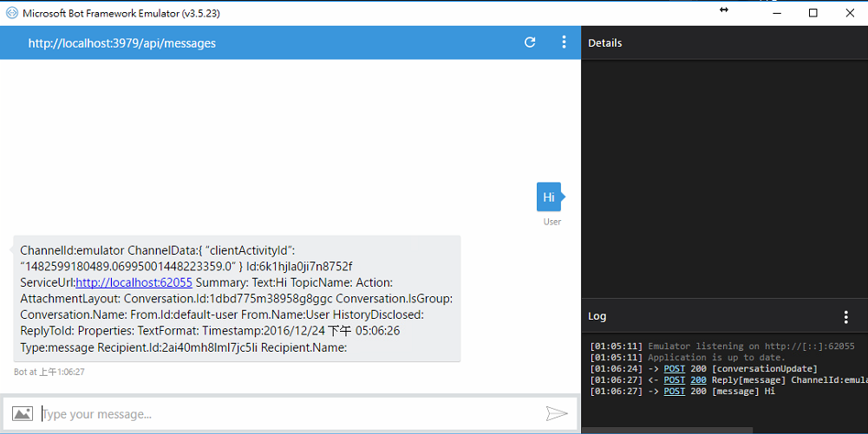Click the 'Bot at 上午1:06:27' timestamp
This screenshot has height=434, width=868.
[49, 372]
